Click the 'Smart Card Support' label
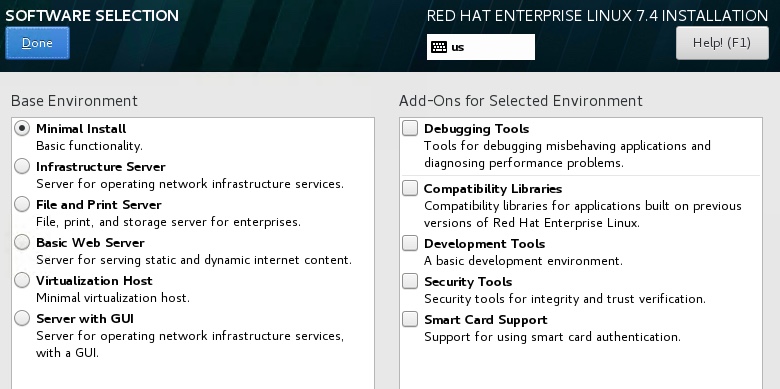The image size is (780, 389). 486,320
